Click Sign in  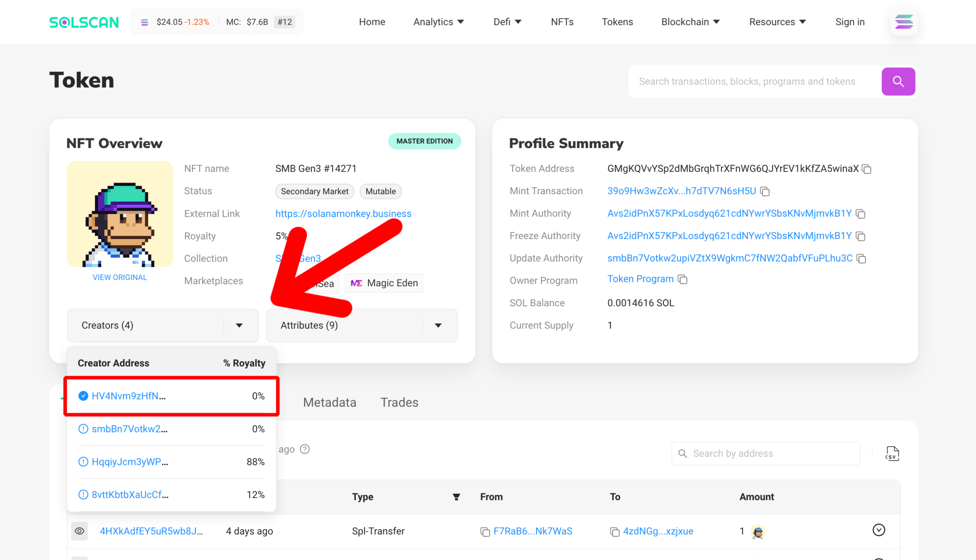(x=850, y=22)
